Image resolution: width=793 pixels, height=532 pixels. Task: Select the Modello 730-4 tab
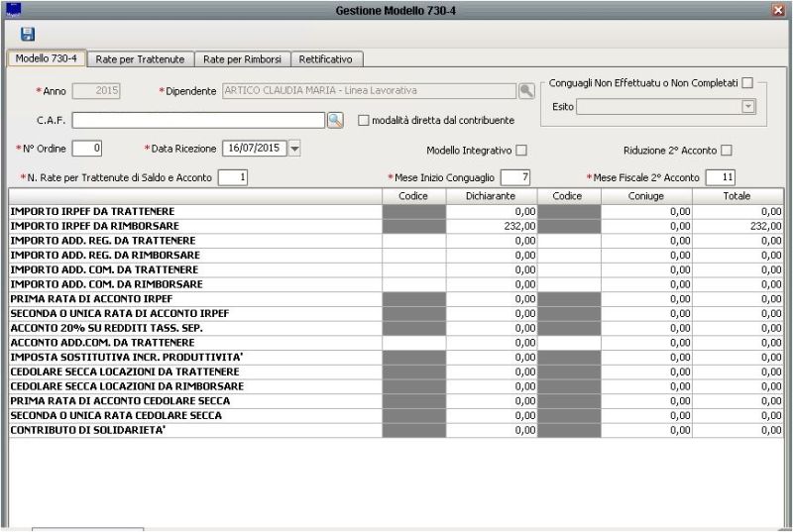pyautogui.click(x=46, y=59)
